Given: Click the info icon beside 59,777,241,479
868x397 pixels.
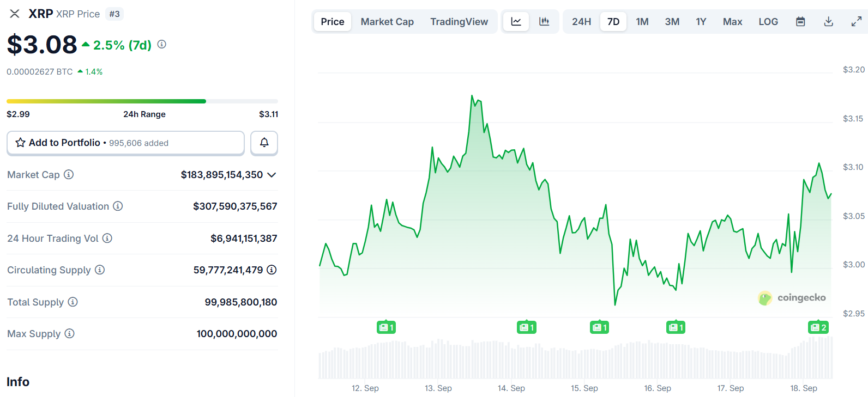Looking at the screenshot, I should click(x=272, y=270).
